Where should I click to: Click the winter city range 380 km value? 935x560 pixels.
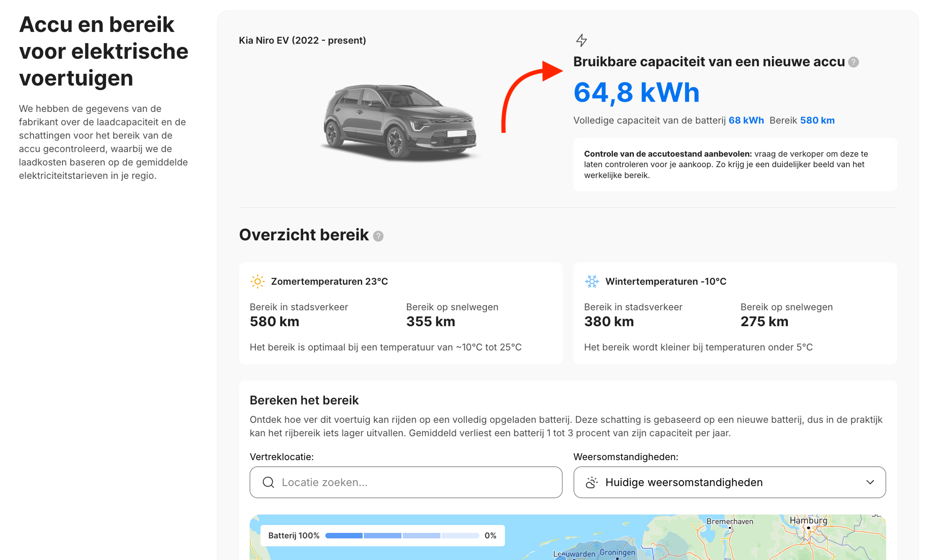(609, 321)
